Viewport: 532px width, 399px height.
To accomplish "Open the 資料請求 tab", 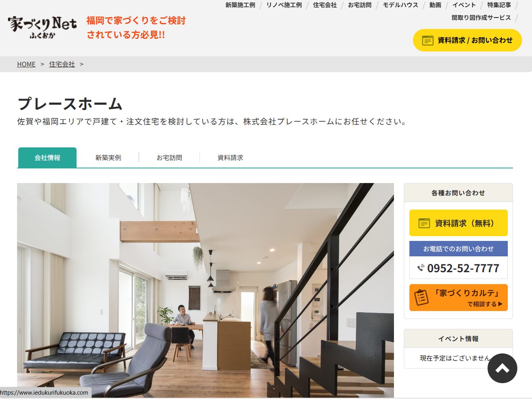I will [230, 158].
